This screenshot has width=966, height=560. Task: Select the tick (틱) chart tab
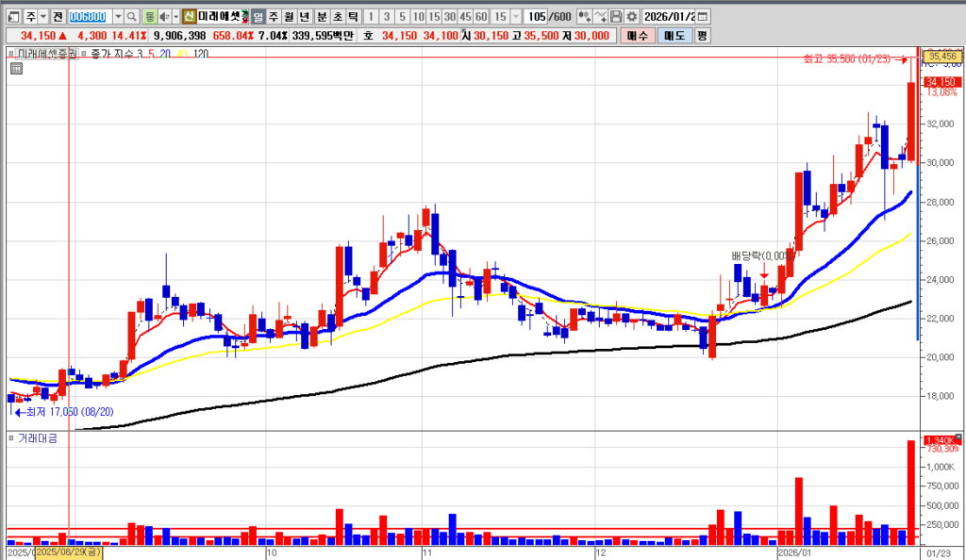click(352, 17)
